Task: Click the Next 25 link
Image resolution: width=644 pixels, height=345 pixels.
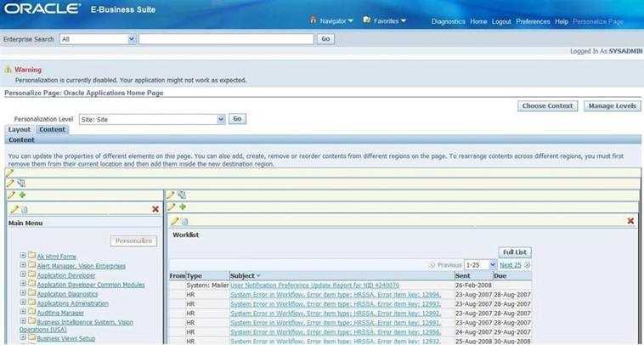Action: 510,265
